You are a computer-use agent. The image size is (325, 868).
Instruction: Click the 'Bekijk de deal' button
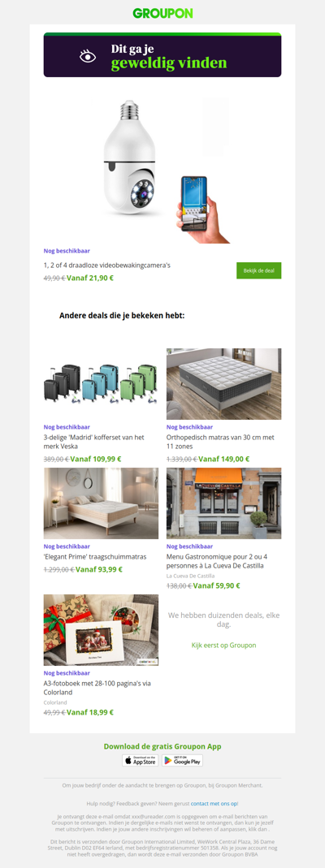pyautogui.click(x=258, y=270)
